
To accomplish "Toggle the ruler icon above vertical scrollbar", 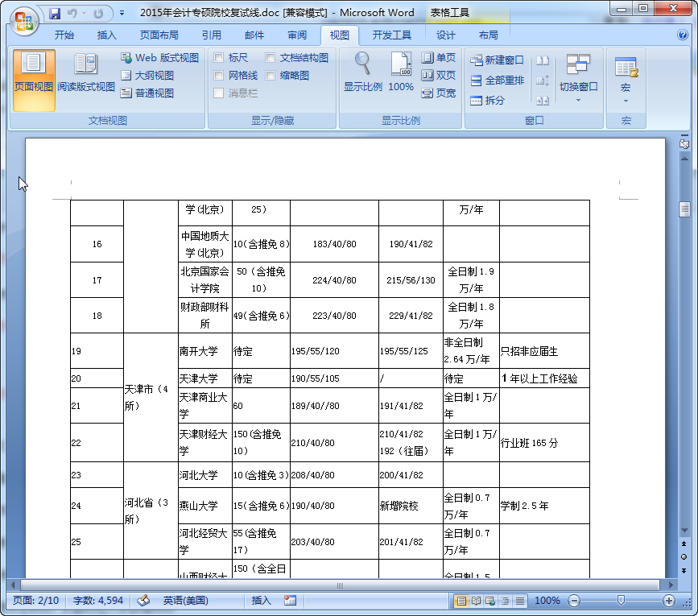I will (x=684, y=144).
